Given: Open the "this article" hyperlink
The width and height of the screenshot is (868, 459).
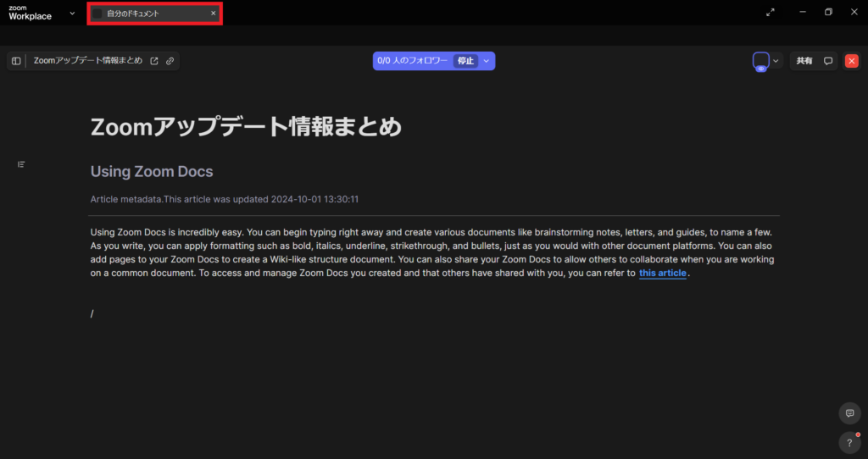Looking at the screenshot, I should tap(662, 274).
